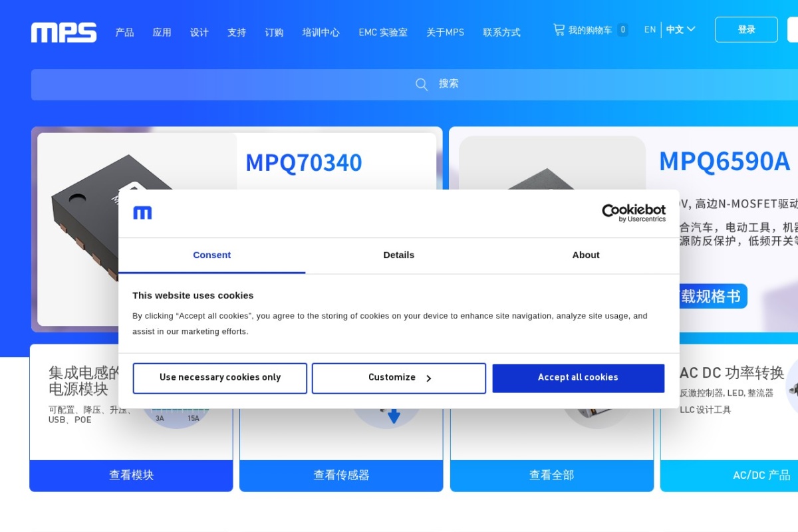Switch to the Details tab
Image resolution: width=798 pixels, height=532 pixels.
(x=399, y=255)
